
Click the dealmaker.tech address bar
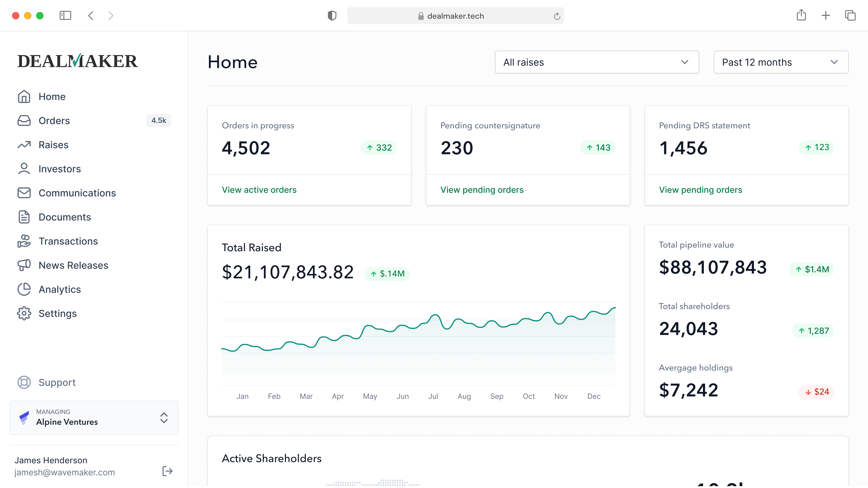(456, 16)
